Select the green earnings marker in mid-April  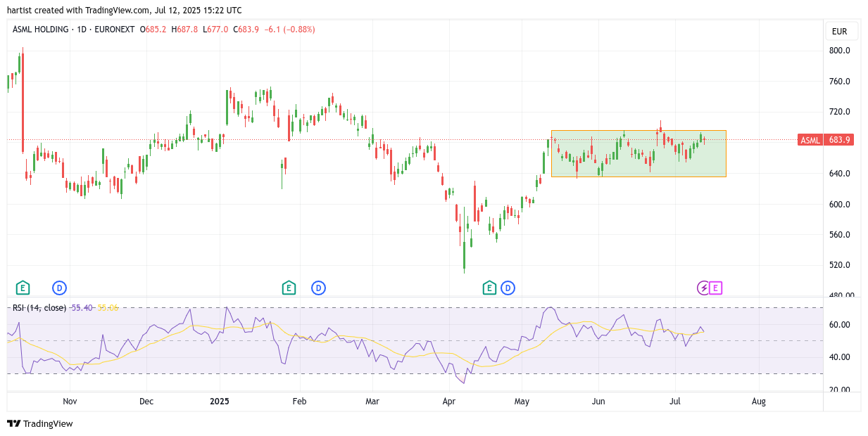[489, 288]
